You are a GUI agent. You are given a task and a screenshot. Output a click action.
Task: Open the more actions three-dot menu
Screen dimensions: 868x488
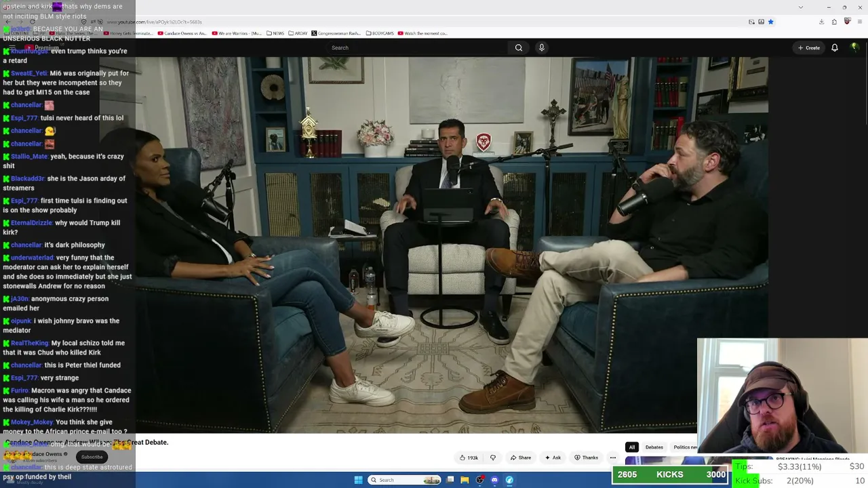(x=612, y=457)
